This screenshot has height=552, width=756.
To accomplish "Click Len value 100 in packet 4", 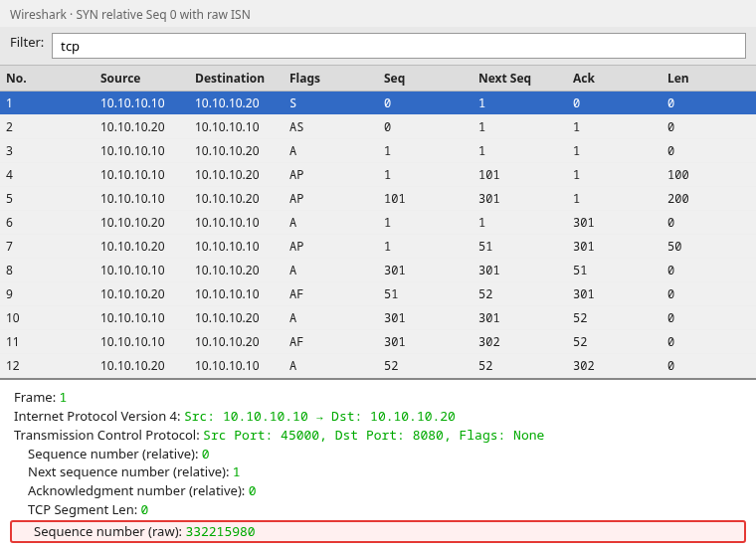I will tap(677, 174).
